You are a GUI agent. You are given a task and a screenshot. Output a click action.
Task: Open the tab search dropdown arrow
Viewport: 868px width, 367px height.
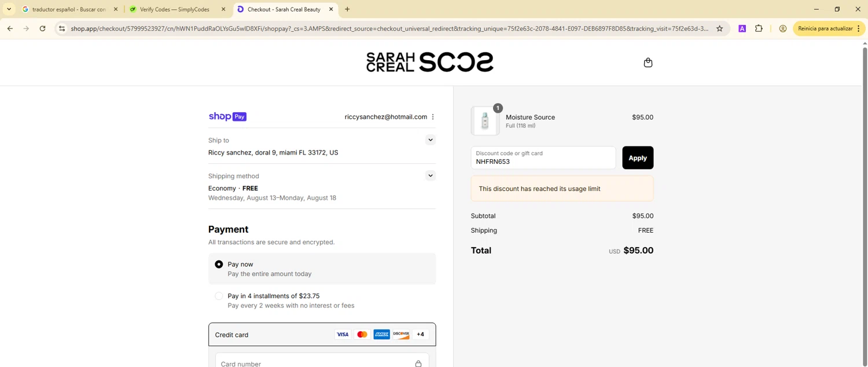[9, 9]
